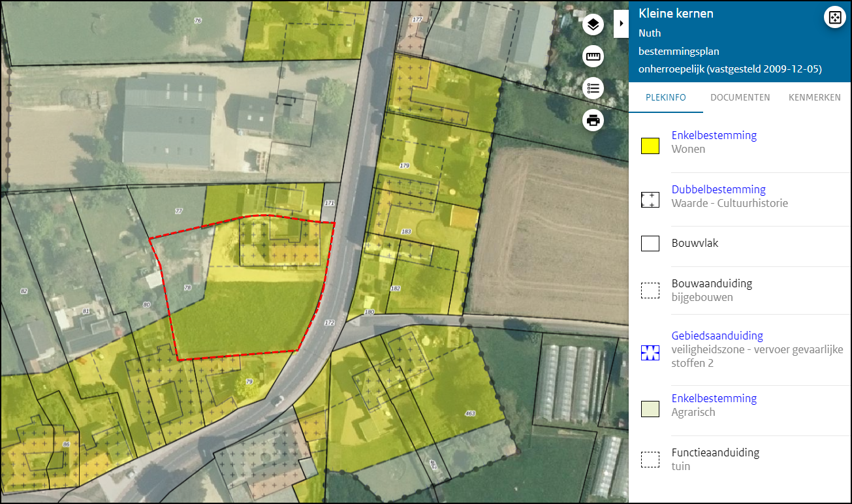The width and height of the screenshot is (852, 504).
Task: Select parcel 463 on the map
Action: pos(469,413)
